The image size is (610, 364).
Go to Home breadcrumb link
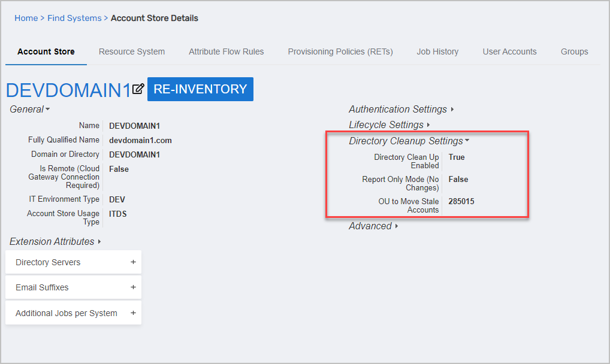click(x=26, y=19)
